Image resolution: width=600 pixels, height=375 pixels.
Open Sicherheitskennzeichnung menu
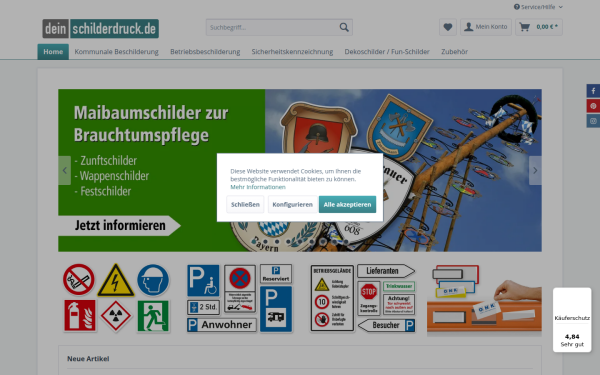(x=292, y=52)
